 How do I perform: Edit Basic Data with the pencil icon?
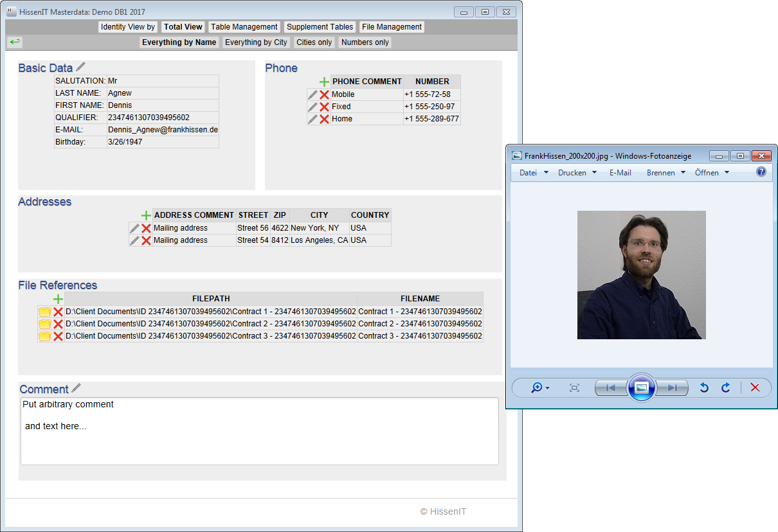[x=80, y=67]
